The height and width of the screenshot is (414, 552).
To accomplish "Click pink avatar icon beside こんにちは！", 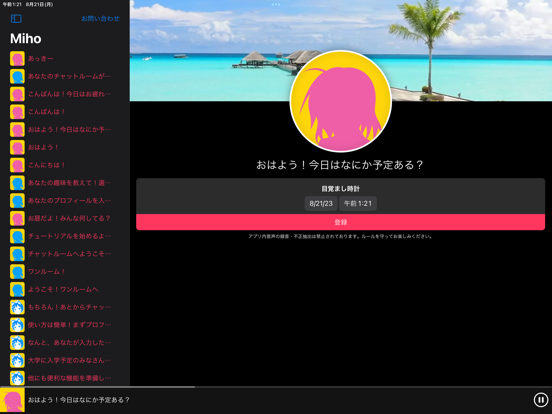I will point(17,165).
